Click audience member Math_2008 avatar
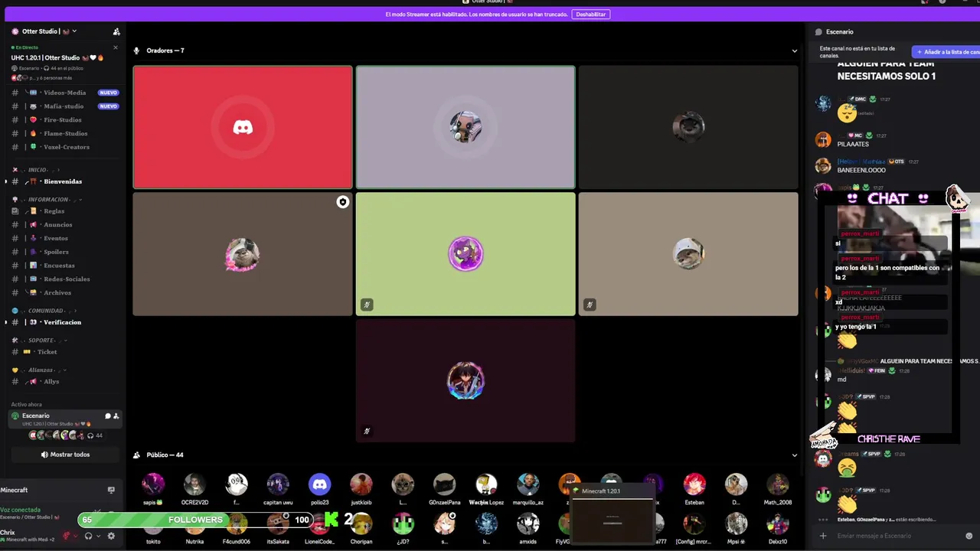 (778, 484)
